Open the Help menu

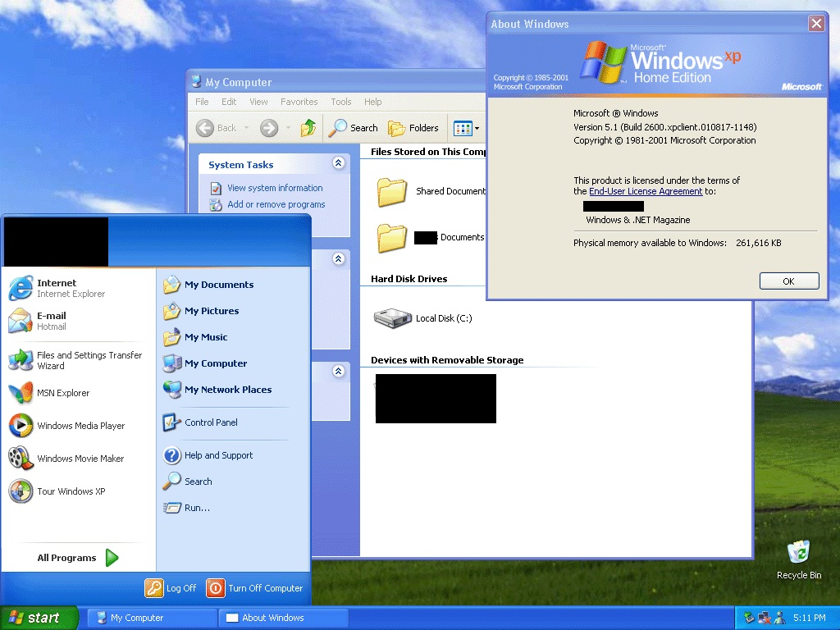click(x=373, y=102)
